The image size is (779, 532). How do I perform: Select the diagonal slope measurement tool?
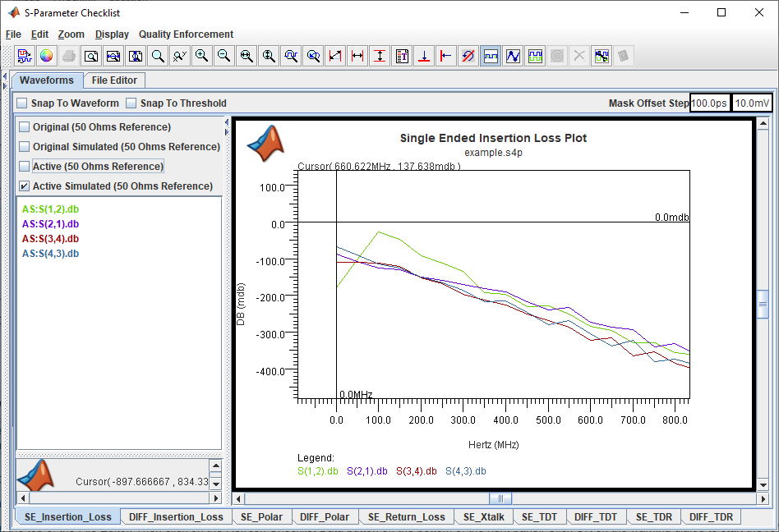(335, 56)
